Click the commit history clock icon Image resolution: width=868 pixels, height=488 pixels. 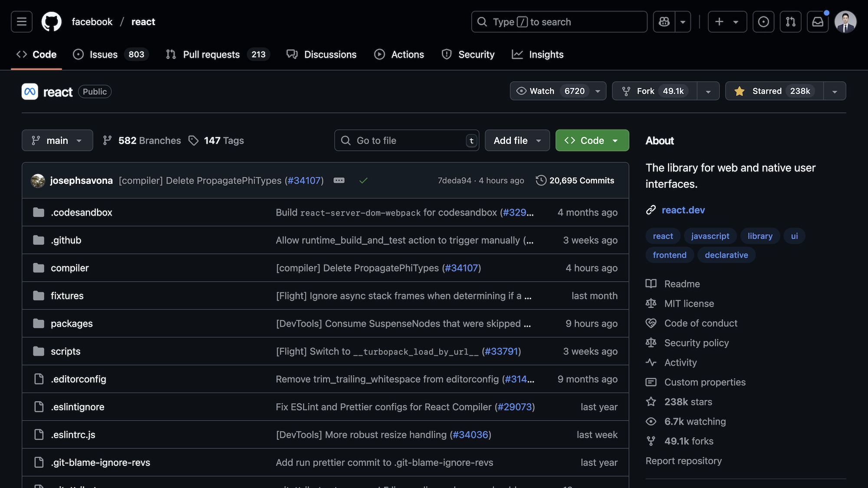[541, 180]
